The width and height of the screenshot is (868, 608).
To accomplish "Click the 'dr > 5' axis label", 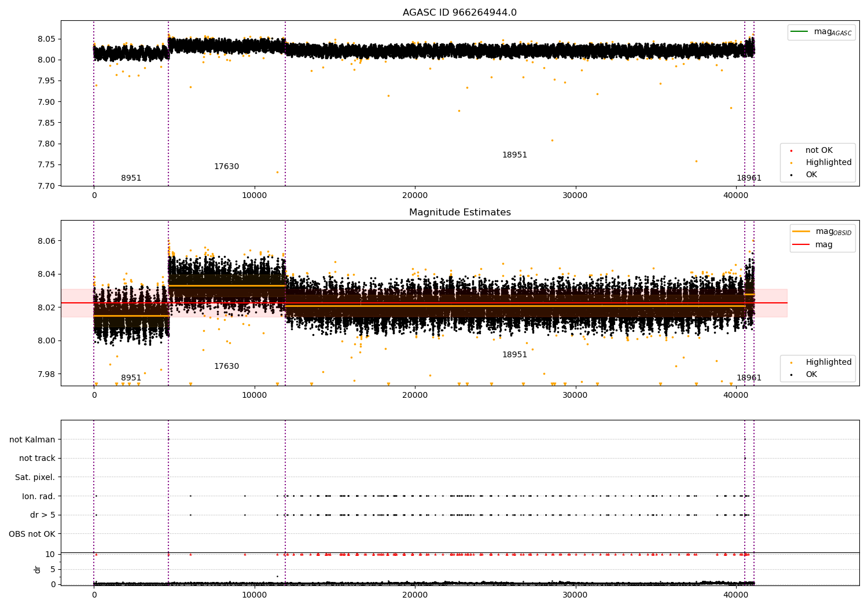I will point(42,515).
